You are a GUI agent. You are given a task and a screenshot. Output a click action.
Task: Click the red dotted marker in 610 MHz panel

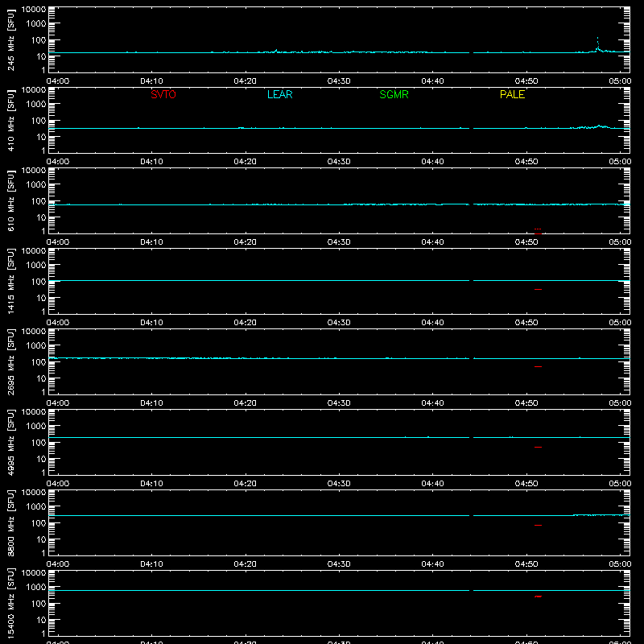tap(538, 229)
